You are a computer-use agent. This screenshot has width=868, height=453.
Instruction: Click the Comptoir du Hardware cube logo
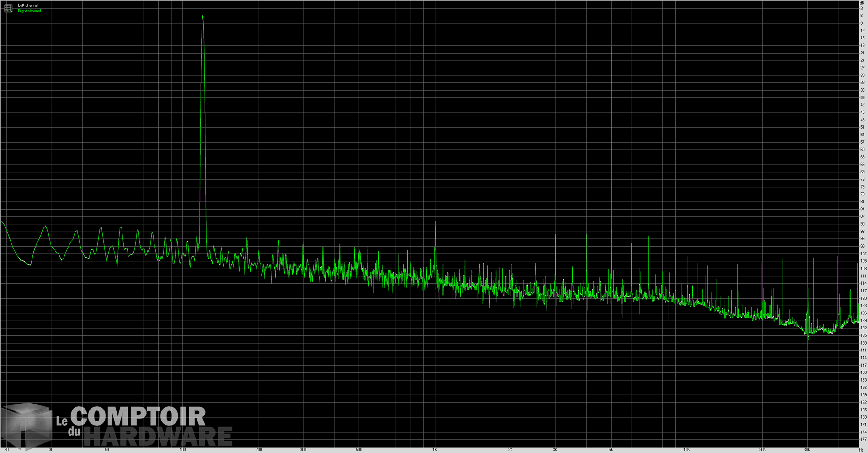[26, 426]
